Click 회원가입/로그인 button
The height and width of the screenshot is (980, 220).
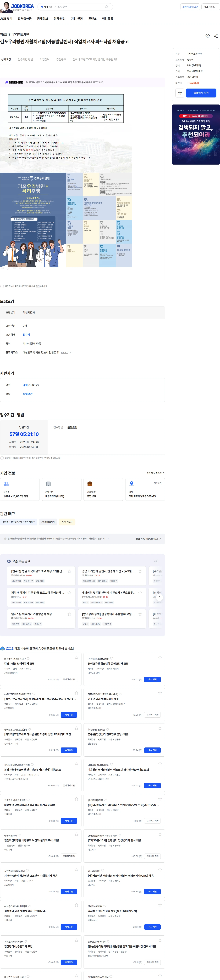(x=190, y=7)
